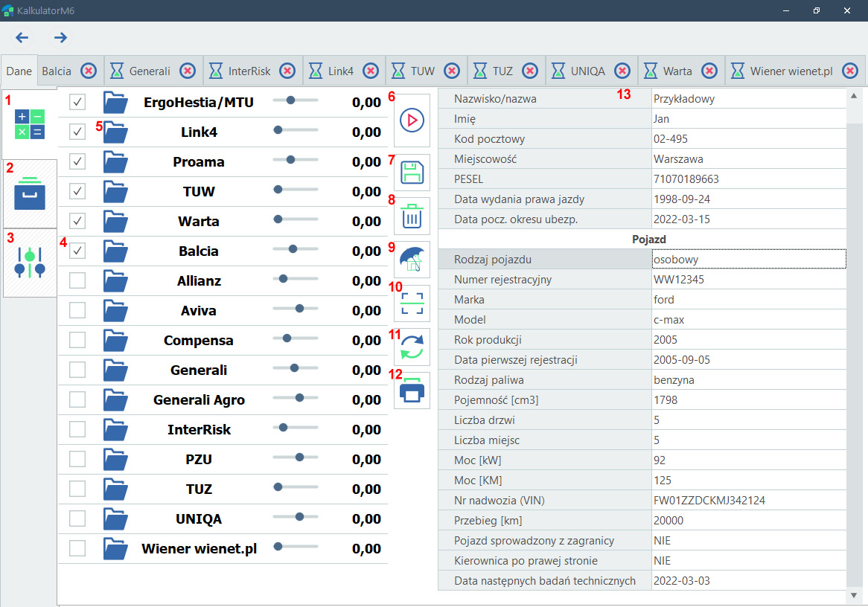Click the Kod pocztowy value 02-495
This screenshot has width=868, height=607.
pos(749,139)
